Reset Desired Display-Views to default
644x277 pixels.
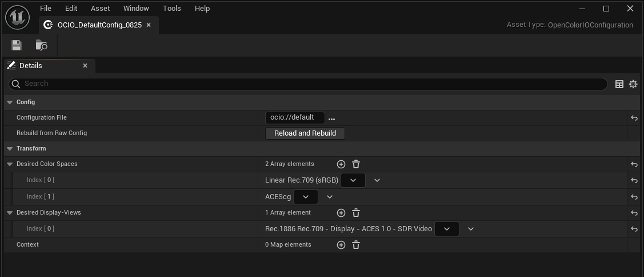634,213
